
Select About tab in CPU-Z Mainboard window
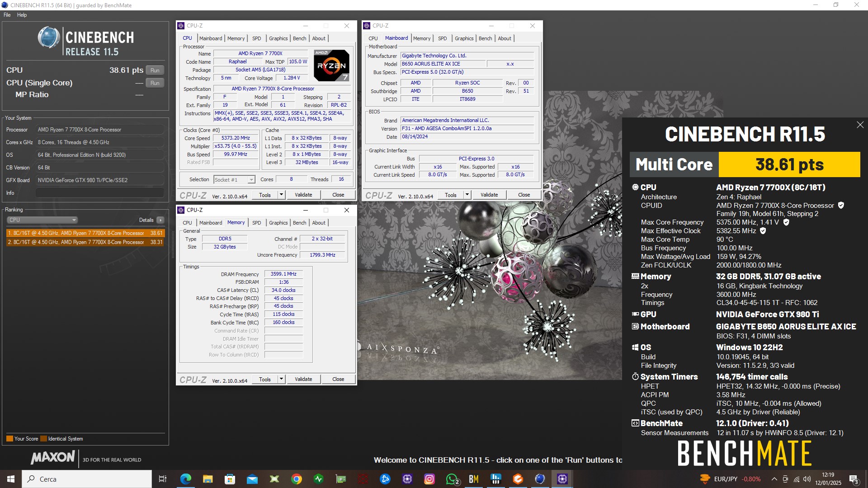[505, 38]
